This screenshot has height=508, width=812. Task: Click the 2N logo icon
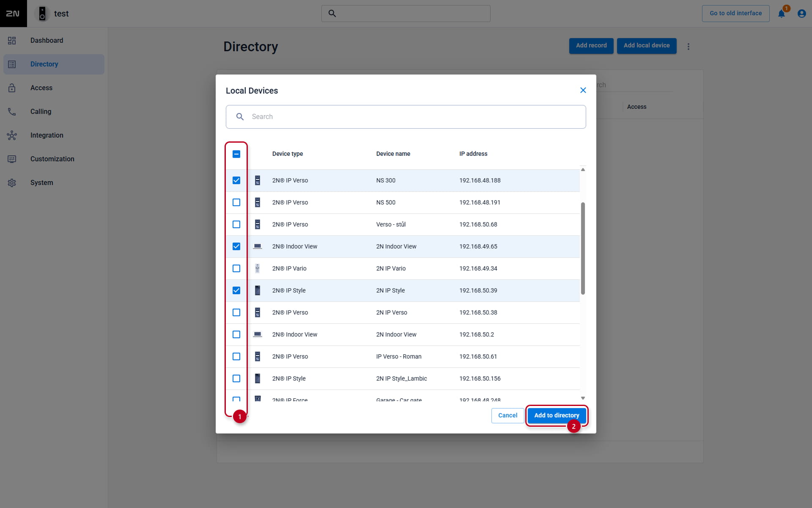(x=13, y=14)
